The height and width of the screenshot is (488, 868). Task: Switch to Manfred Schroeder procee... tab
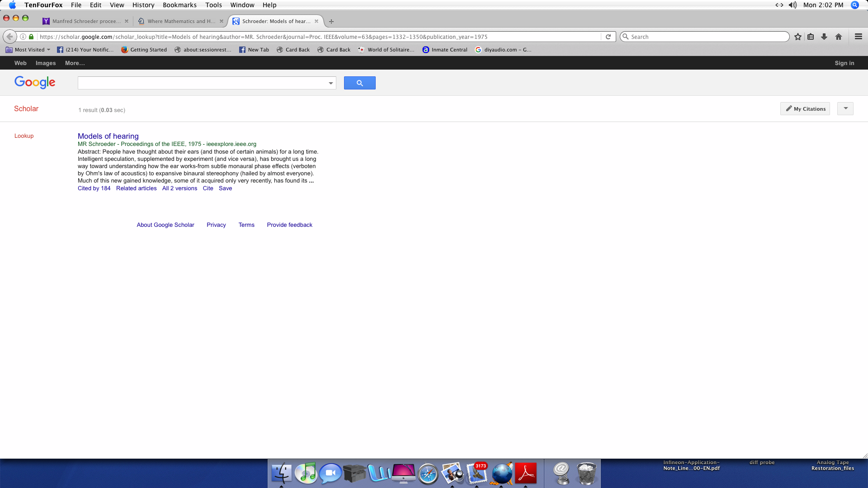[86, 21]
